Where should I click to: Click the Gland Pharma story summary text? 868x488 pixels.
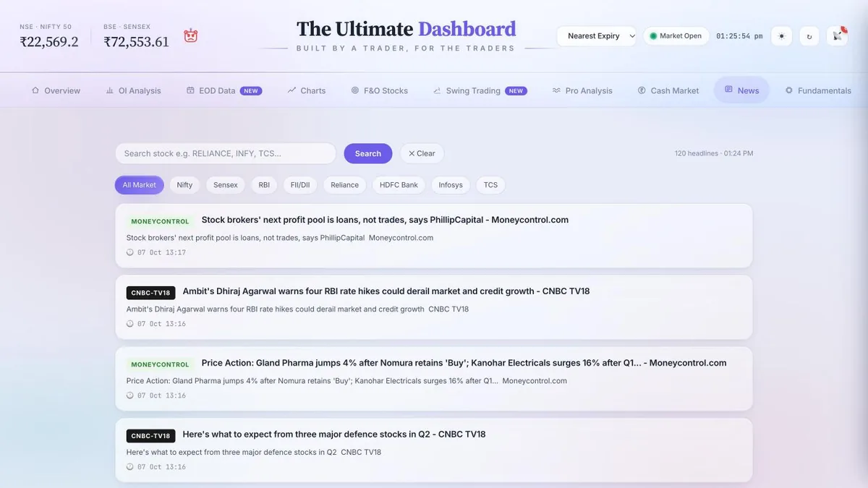click(346, 381)
